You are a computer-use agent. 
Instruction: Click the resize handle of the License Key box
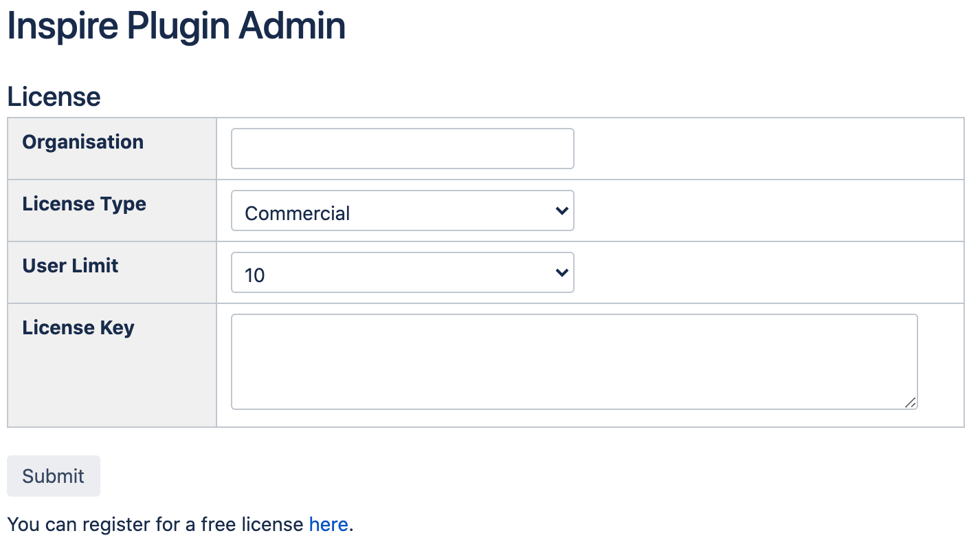911,403
